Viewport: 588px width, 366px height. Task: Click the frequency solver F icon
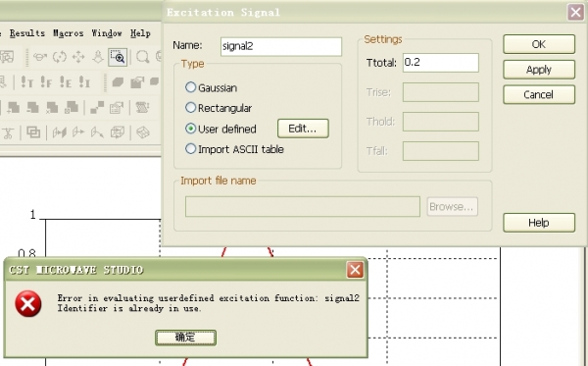(46, 81)
